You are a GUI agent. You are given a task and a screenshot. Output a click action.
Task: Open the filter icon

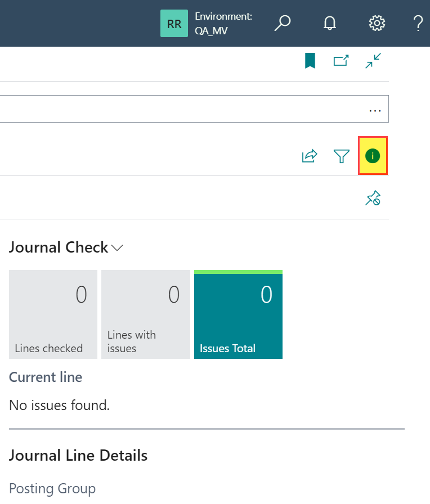click(x=341, y=156)
